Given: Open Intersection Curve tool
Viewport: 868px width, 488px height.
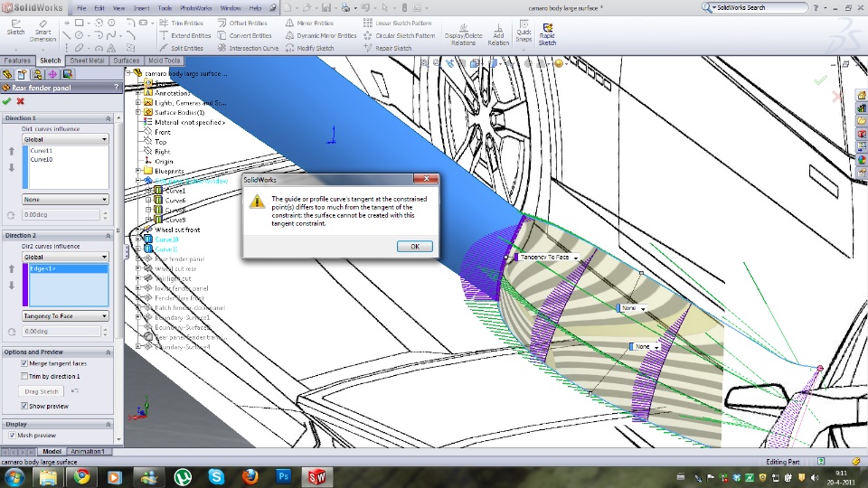Looking at the screenshot, I should [x=248, y=48].
